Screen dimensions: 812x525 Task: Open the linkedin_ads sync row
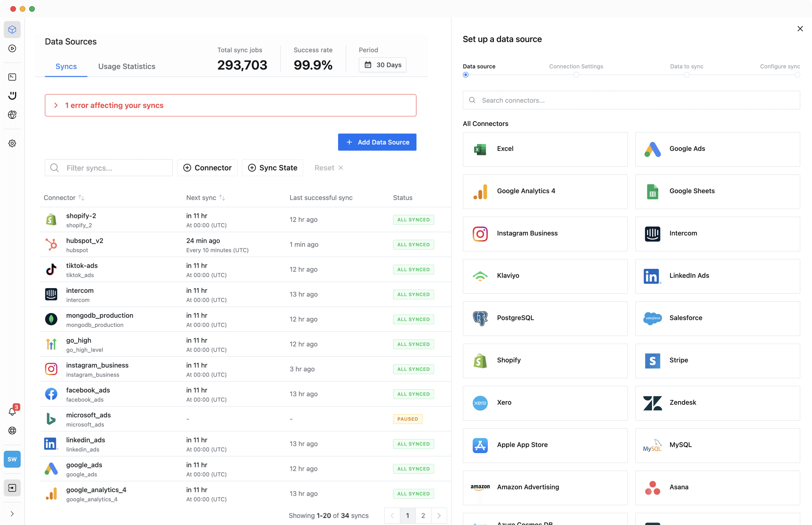point(245,444)
